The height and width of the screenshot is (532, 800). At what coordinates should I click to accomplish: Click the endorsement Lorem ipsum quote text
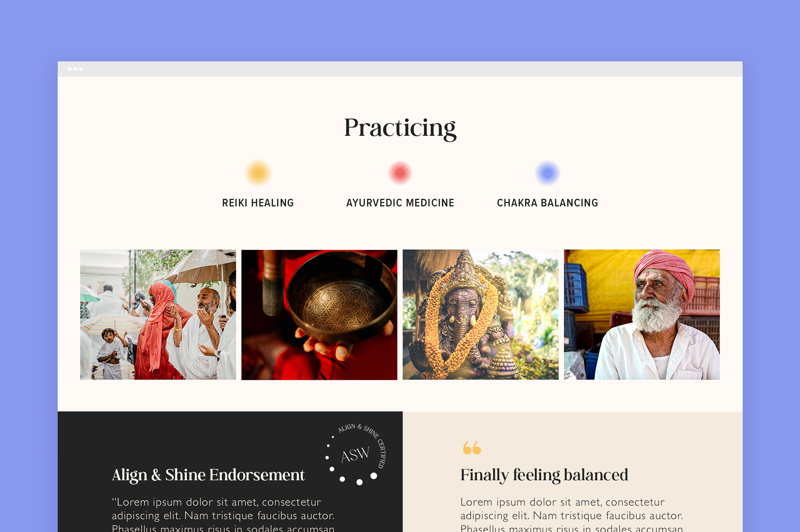(223, 514)
